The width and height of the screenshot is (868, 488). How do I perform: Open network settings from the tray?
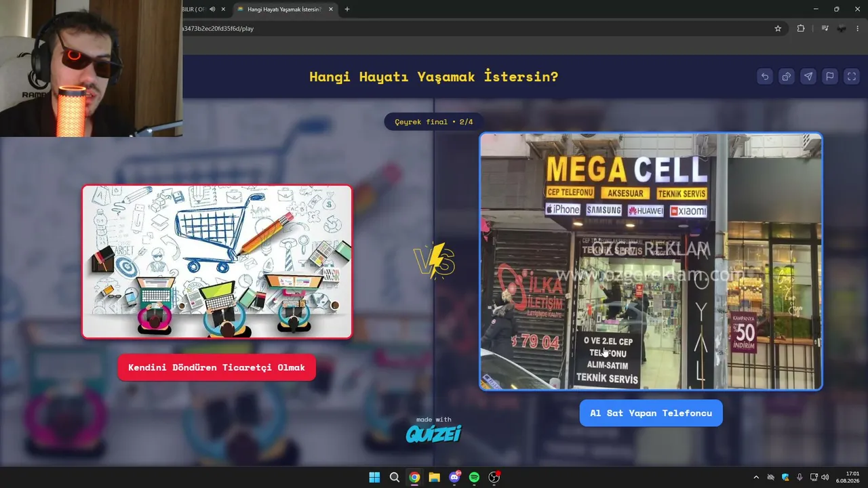814,477
